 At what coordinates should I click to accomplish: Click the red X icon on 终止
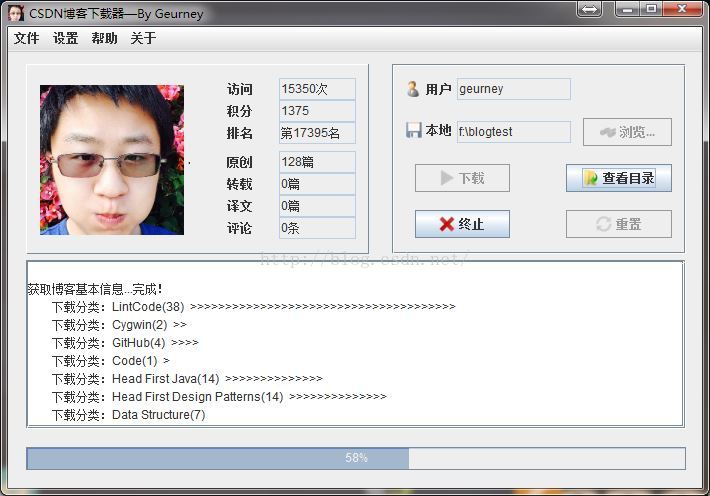[446, 224]
